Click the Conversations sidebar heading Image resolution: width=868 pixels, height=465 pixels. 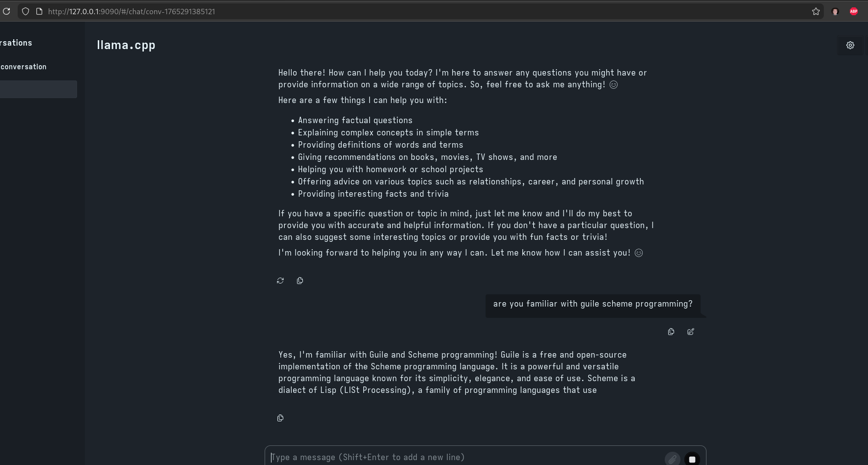pos(16,43)
